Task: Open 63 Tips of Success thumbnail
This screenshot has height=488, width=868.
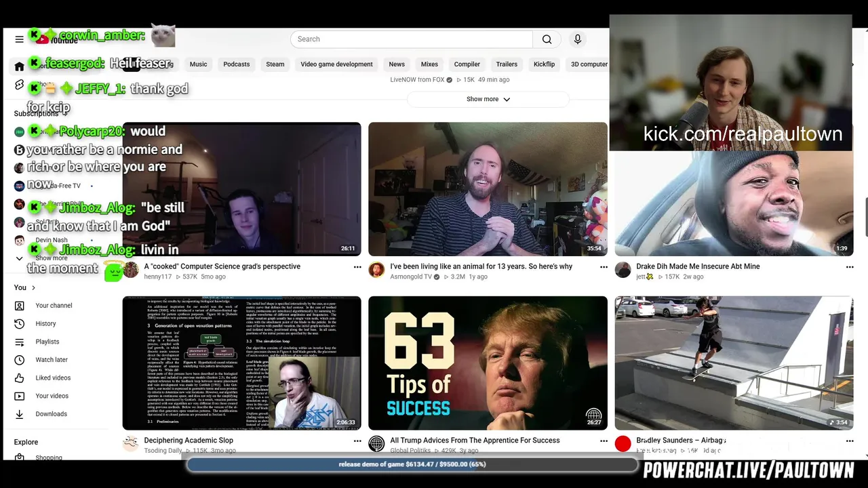Action: (488, 363)
